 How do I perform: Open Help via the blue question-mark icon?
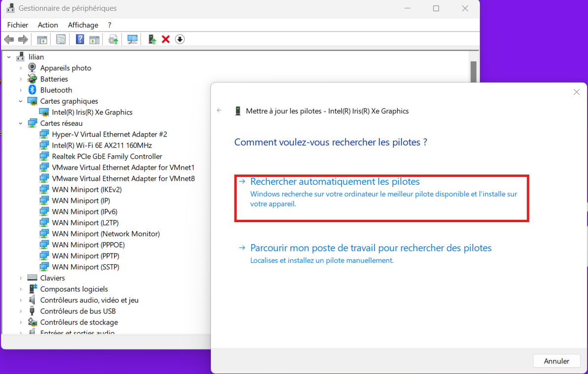tap(80, 39)
